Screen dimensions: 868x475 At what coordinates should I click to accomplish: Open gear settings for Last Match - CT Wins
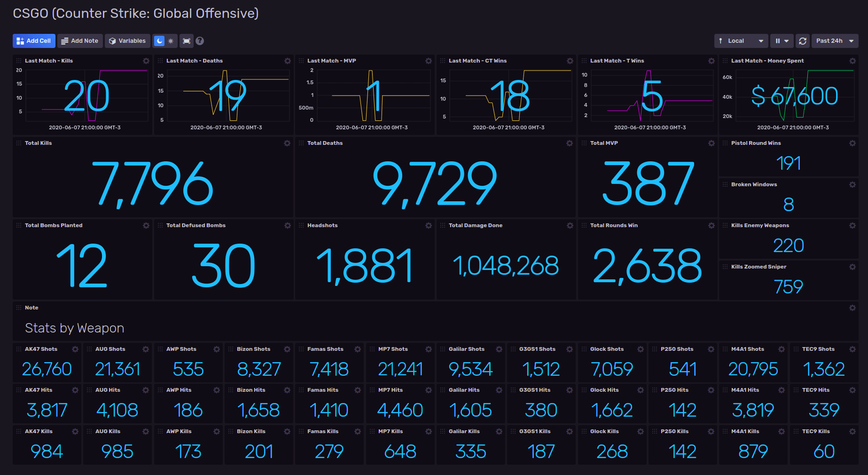pos(570,61)
